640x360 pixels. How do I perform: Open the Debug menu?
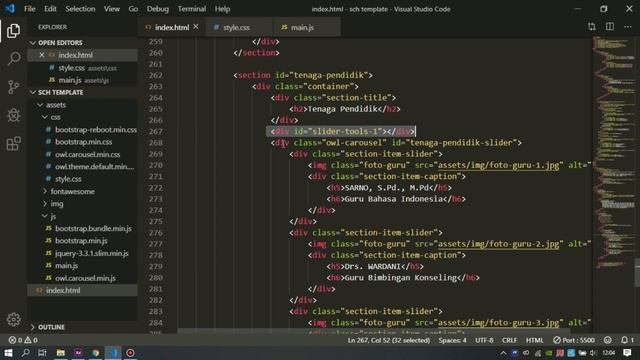(x=158, y=9)
